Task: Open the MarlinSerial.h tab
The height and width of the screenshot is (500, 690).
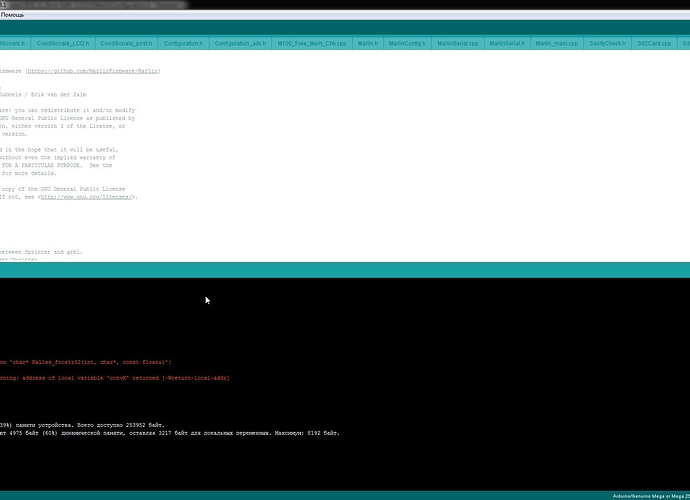Action: pyautogui.click(x=507, y=44)
